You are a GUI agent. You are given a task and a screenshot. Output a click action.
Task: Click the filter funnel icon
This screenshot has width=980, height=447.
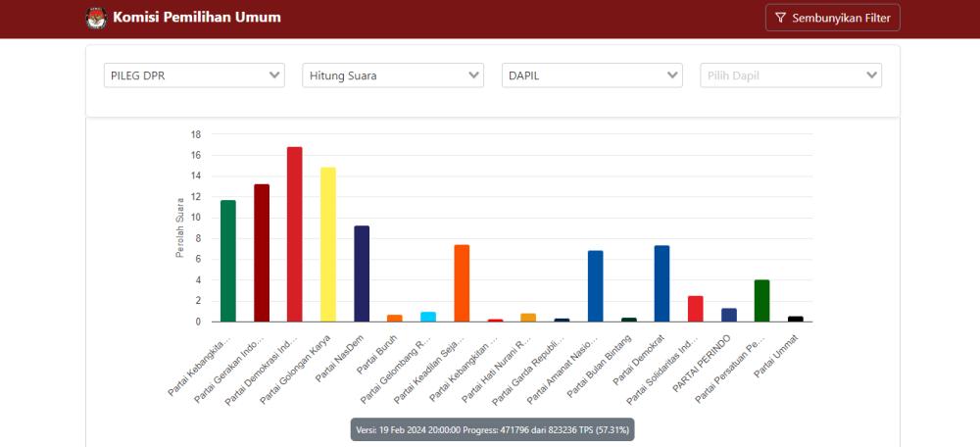pyautogui.click(x=780, y=18)
